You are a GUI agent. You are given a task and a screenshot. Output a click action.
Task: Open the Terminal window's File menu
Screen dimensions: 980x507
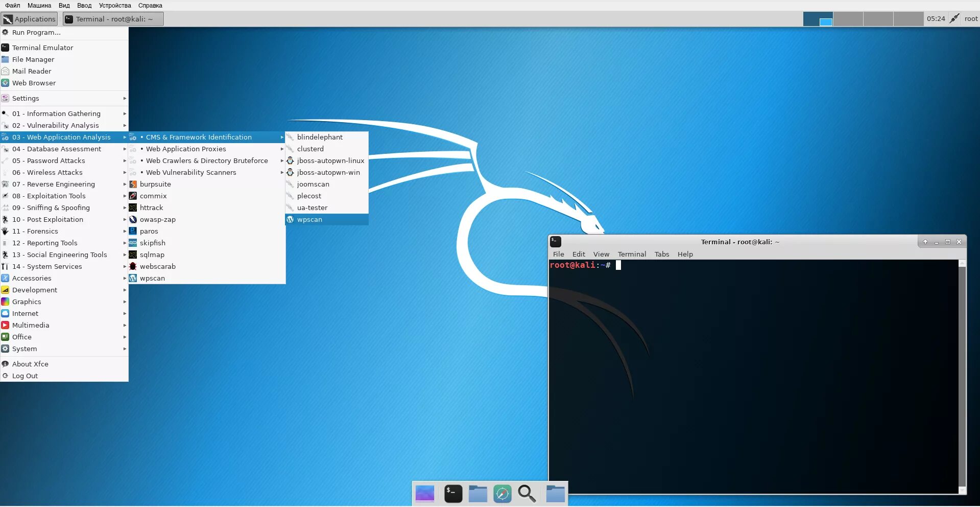[x=559, y=254]
